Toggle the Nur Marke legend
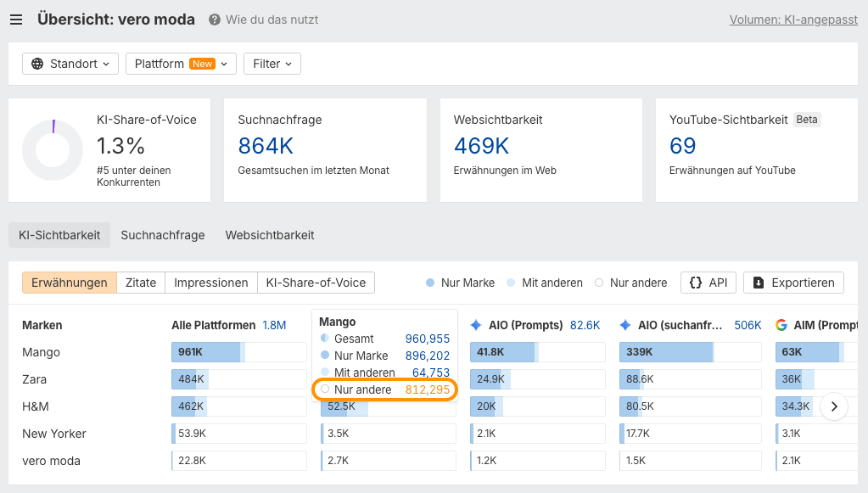This screenshot has height=493, width=868. (460, 283)
